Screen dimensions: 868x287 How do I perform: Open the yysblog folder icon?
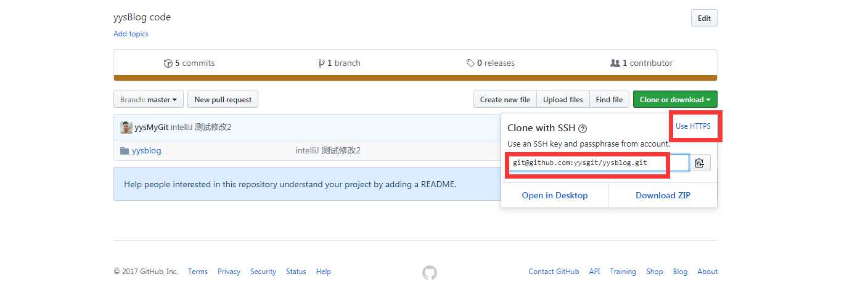pyautogui.click(x=125, y=150)
